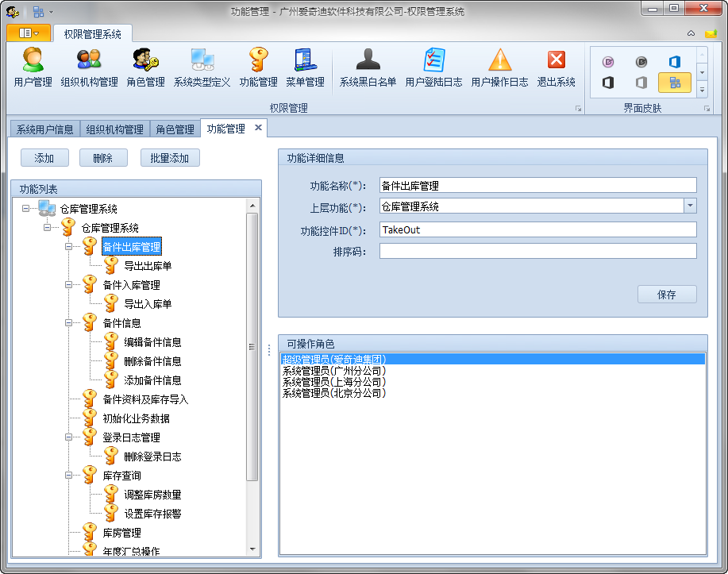Select the 权限管理系统 ribbon tab
This screenshot has width=728, height=574.
tap(92, 34)
